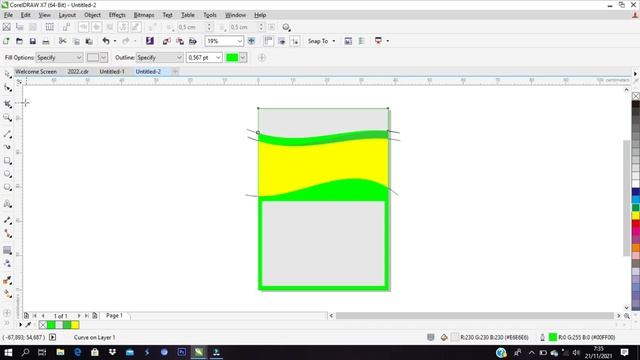The width and height of the screenshot is (640, 360).
Task: Open the Undo history dropdown arrow
Action: [115, 41]
